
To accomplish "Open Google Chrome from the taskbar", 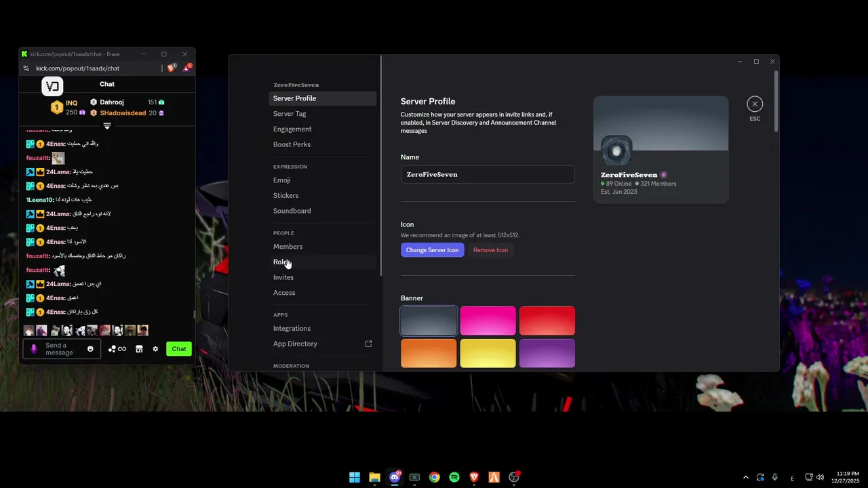I will tap(434, 477).
